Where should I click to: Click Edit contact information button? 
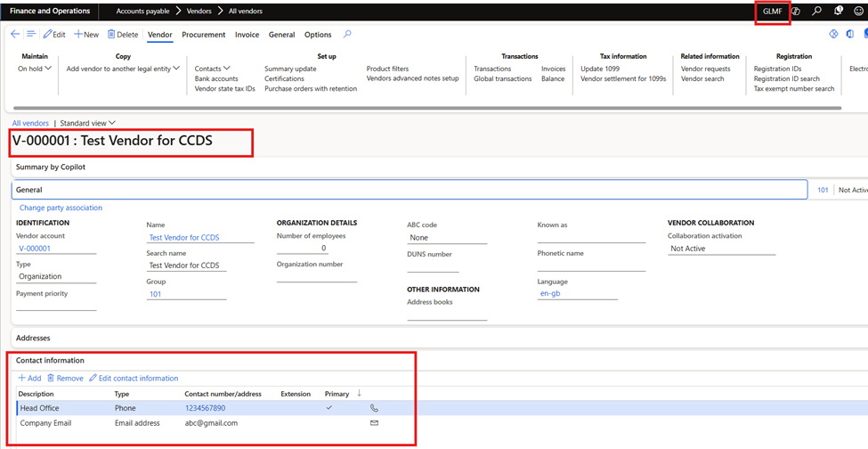[134, 379]
